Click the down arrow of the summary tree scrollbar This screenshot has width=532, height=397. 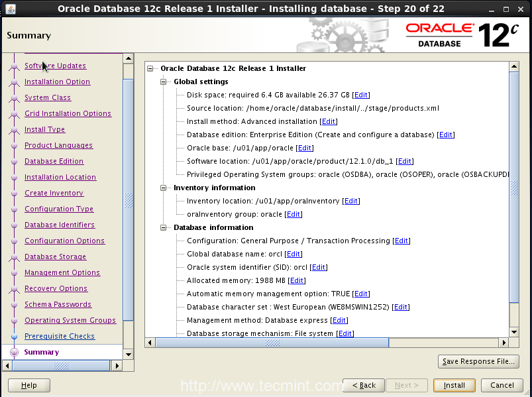coord(514,331)
